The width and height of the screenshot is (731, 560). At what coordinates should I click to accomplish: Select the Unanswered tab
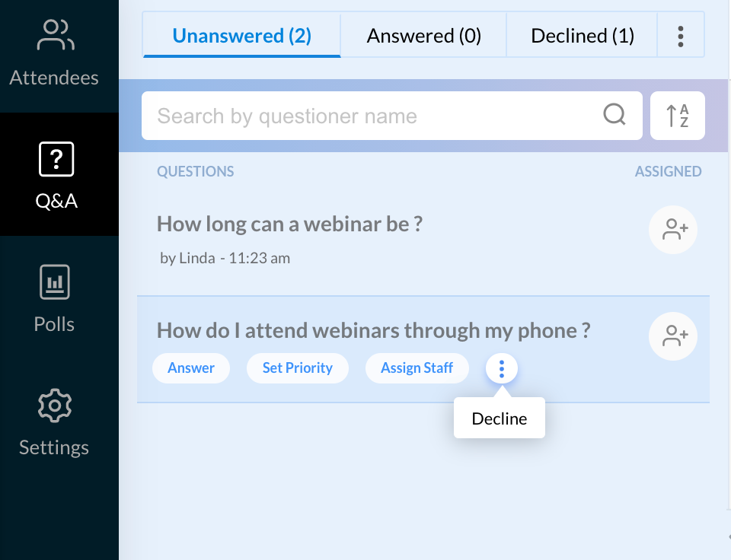click(x=241, y=35)
